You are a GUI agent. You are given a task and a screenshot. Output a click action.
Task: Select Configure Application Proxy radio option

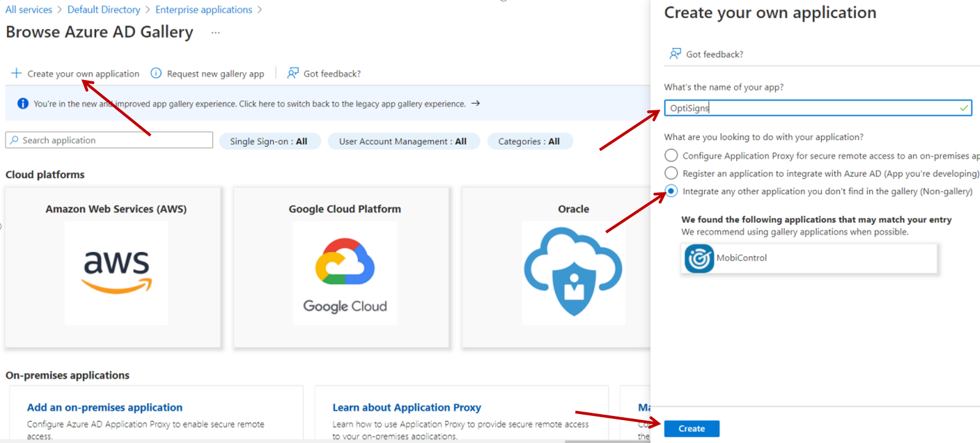(671, 155)
